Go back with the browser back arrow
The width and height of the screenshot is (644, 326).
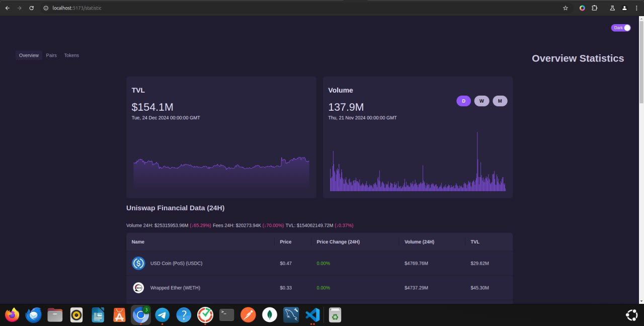click(7, 8)
